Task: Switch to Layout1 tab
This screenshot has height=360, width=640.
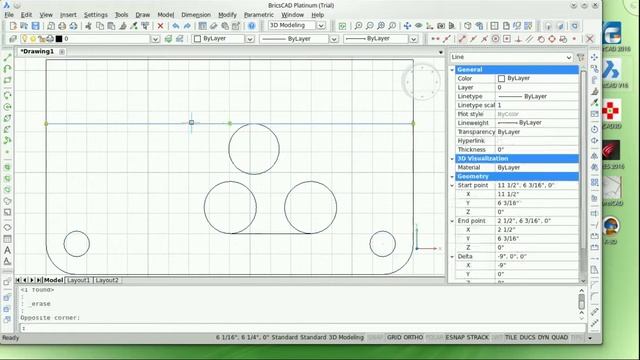Action: tap(78, 280)
